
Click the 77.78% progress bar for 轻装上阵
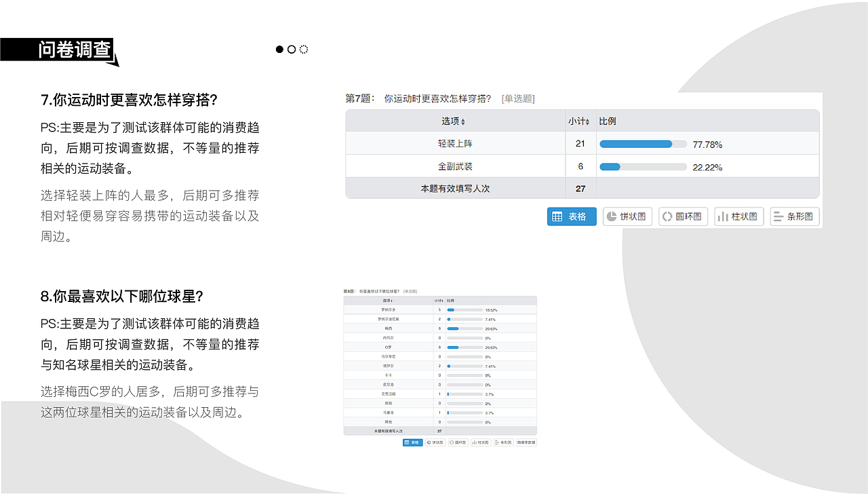click(642, 143)
